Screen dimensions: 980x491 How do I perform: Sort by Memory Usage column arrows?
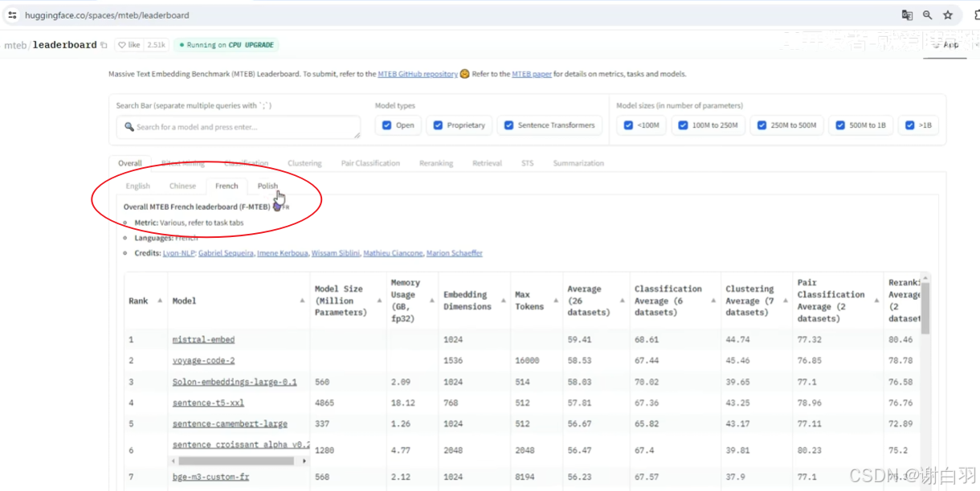click(x=431, y=301)
